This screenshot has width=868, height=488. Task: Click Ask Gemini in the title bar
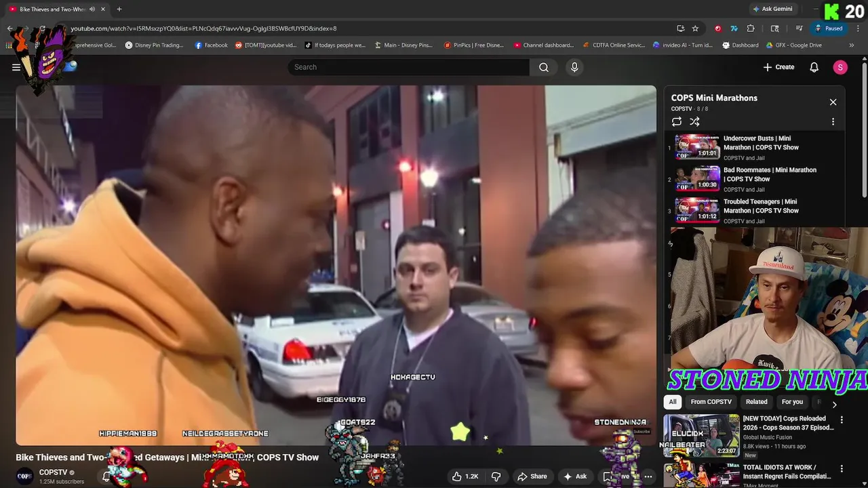(x=773, y=9)
